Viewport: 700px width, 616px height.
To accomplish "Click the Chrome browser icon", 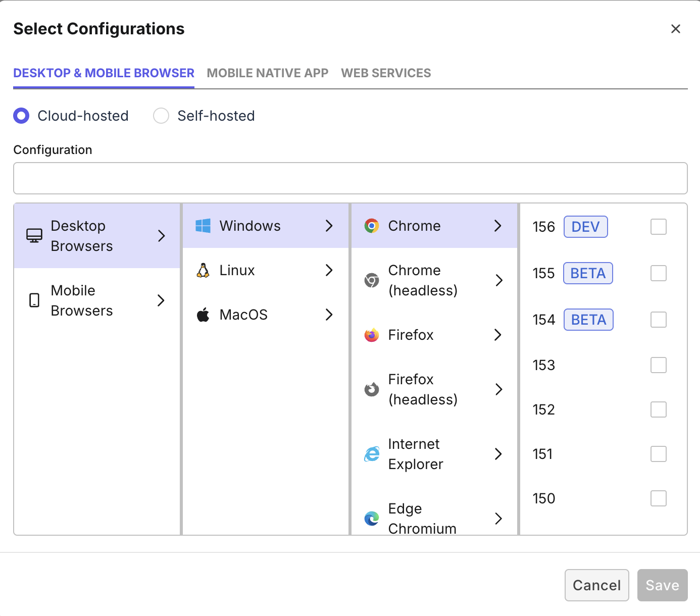I will (372, 226).
